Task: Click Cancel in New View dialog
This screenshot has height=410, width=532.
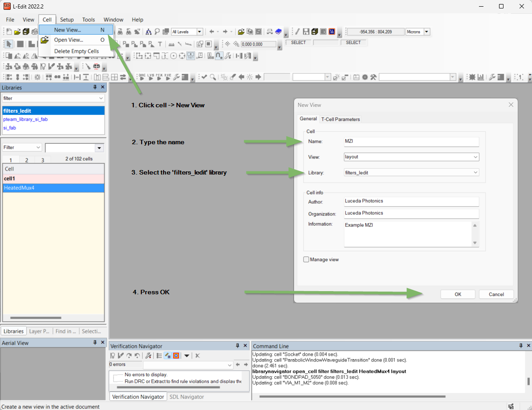Action: pos(496,294)
